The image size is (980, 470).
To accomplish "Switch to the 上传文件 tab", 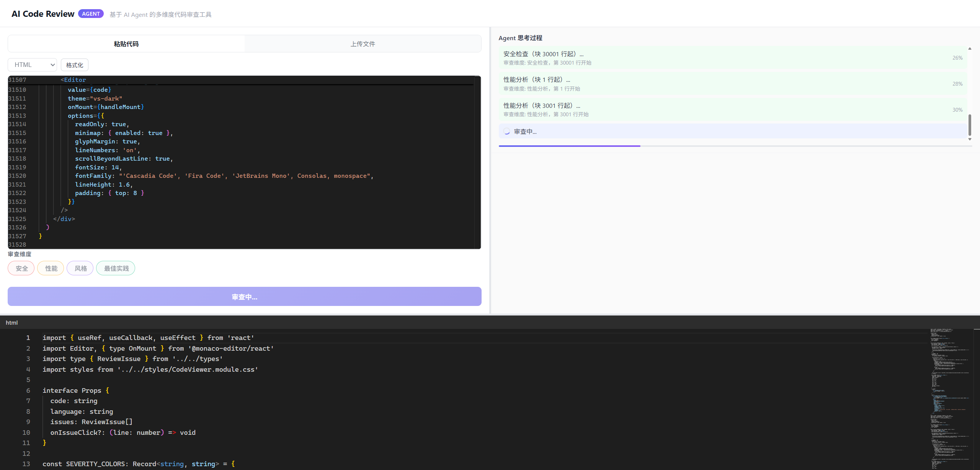I will (x=363, y=44).
